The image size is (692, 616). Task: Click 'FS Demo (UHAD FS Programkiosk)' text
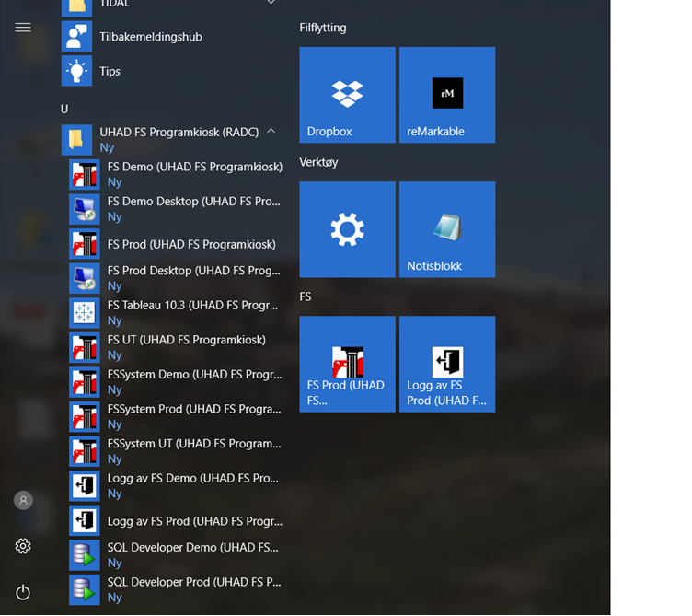(195, 167)
